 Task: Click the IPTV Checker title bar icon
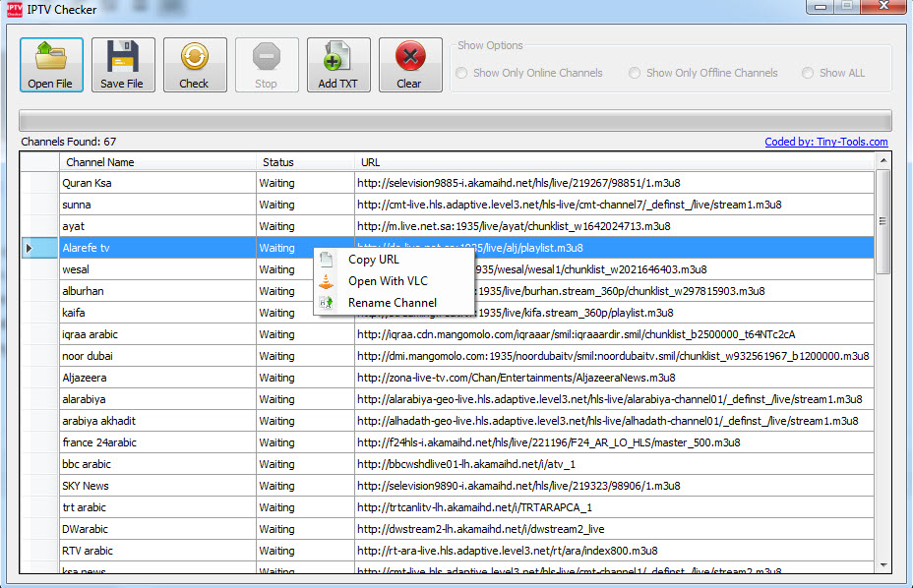coord(14,9)
